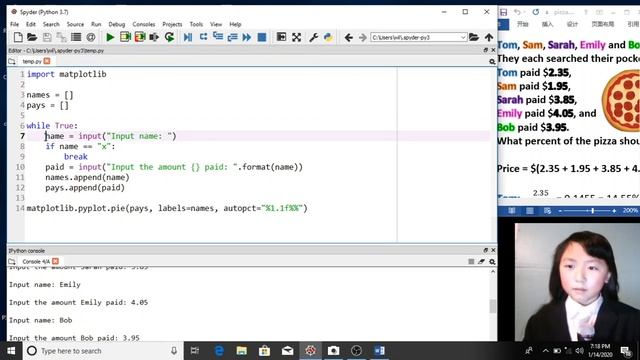This screenshot has height=360, width=640.
Task: Open the Search menu
Action: (x=51, y=24)
